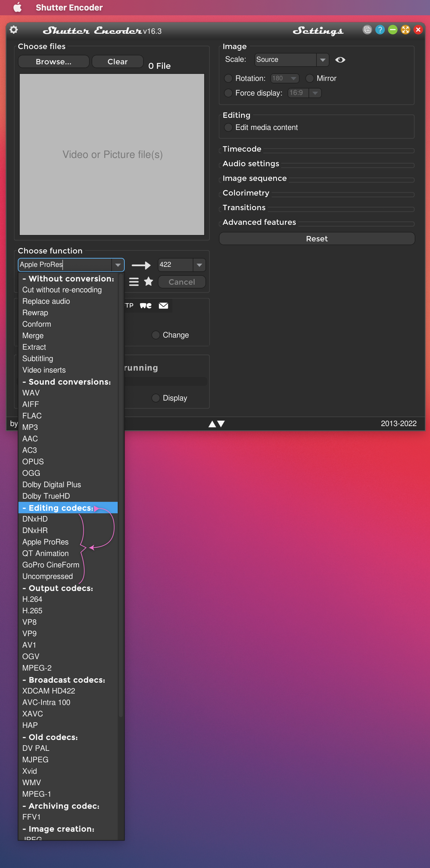Click the Cancel button

(x=182, y=282)
